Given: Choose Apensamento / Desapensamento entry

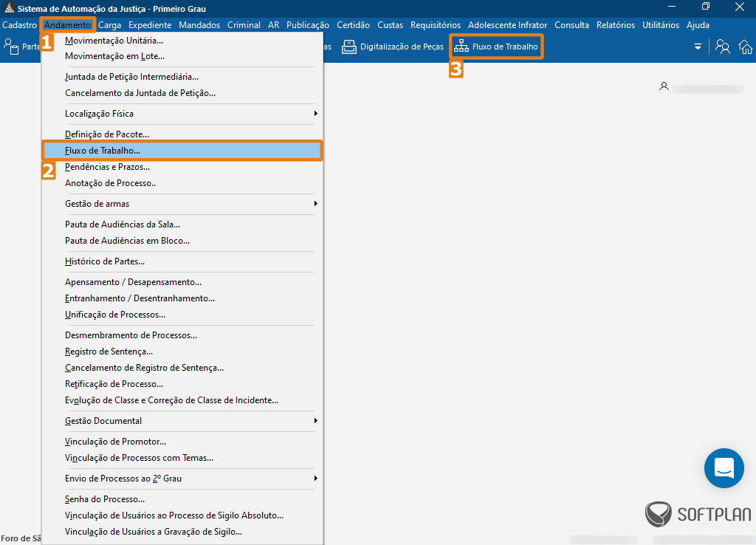Looking at the screenshot, I should coord(182,282).
